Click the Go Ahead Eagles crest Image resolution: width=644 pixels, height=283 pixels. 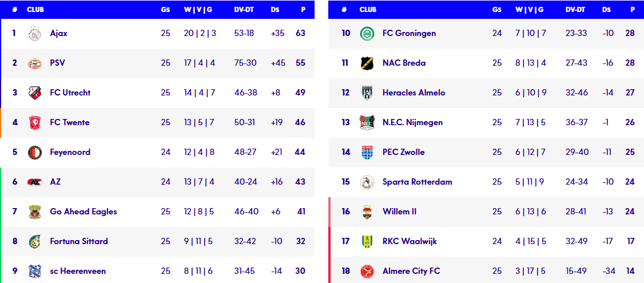pyautogui.click(x=35, y=212)
